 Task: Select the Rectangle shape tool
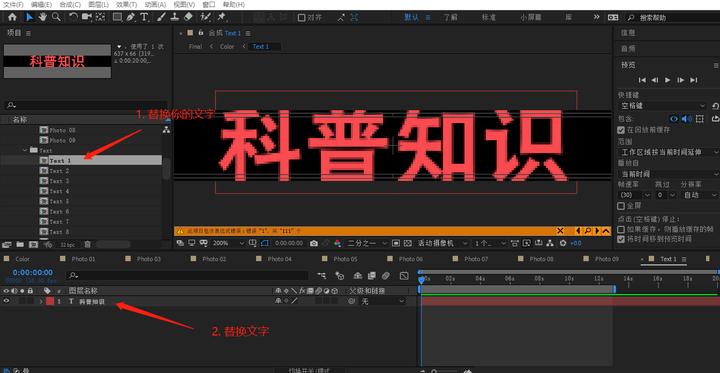pos(118,17)
